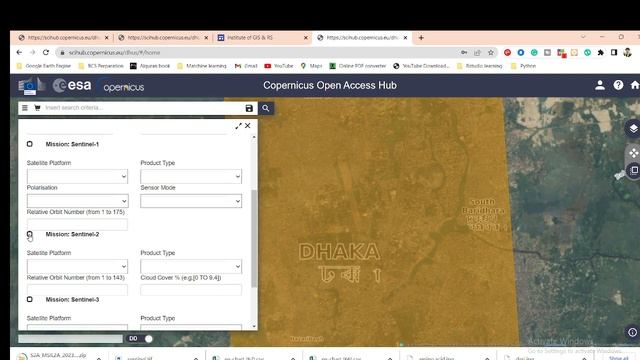Viewport: 640px width, 360px height.
Task: Go back with the browser back arrow
Action: 19,52
